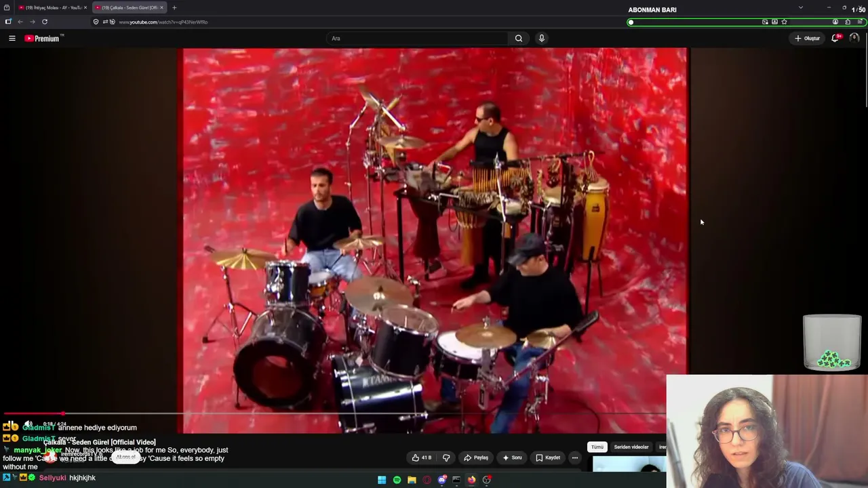Click the Soru ask button
868x488 pixels.
pyautogui.click(x=512, y=457)
